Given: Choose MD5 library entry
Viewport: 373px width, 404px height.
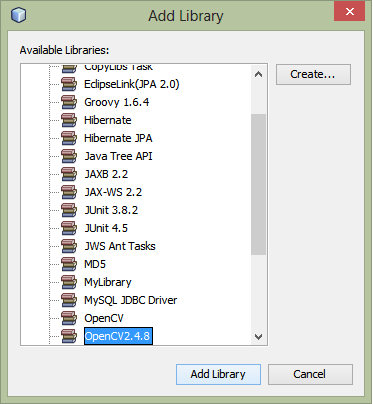Looking at the screenshot, I should pyautogui.click(x=95, y=264).
